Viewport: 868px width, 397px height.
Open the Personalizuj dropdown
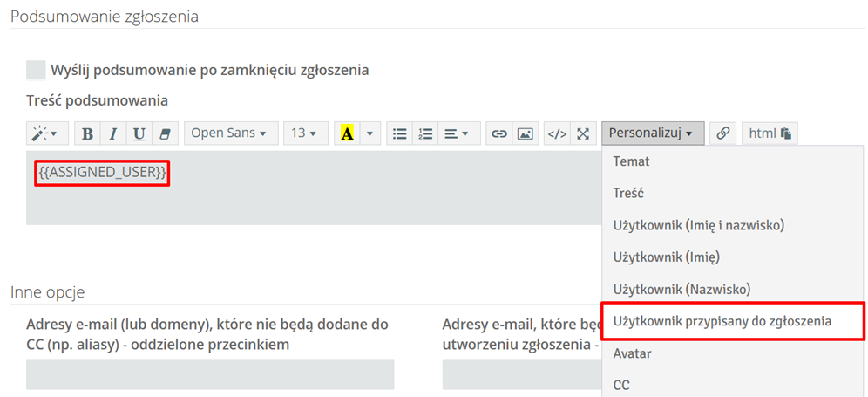click(653, 133)
